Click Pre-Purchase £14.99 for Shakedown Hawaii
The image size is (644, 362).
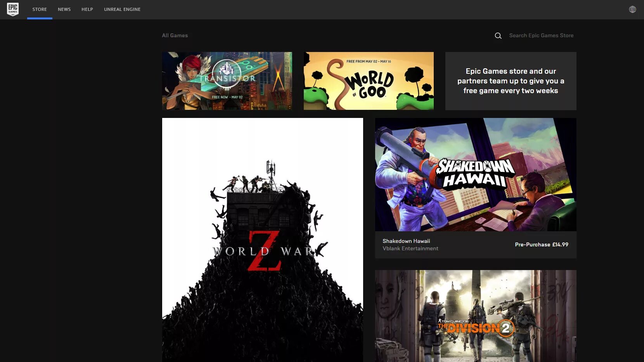(x=542, y=244)
